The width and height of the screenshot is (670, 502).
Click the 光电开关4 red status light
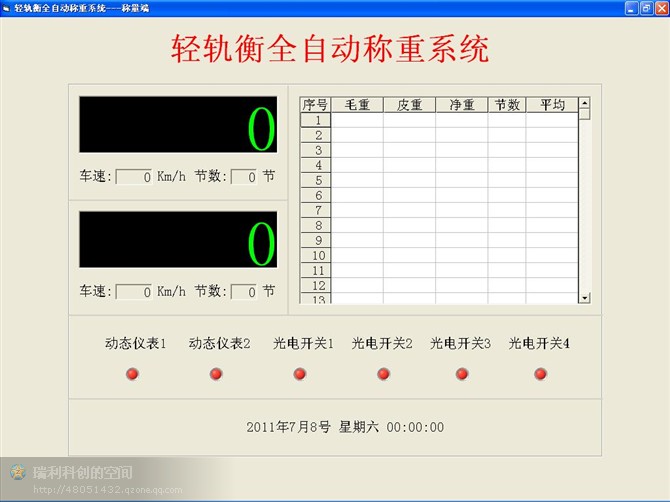coord(541,374)
